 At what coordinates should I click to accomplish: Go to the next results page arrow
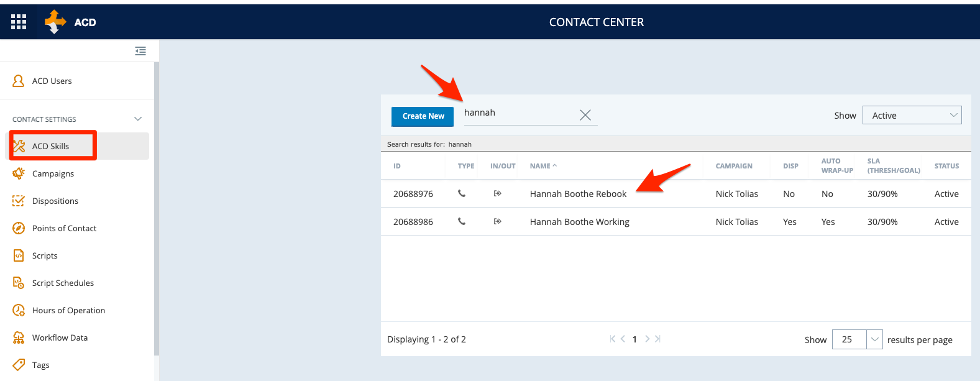(x=647, y=339)
